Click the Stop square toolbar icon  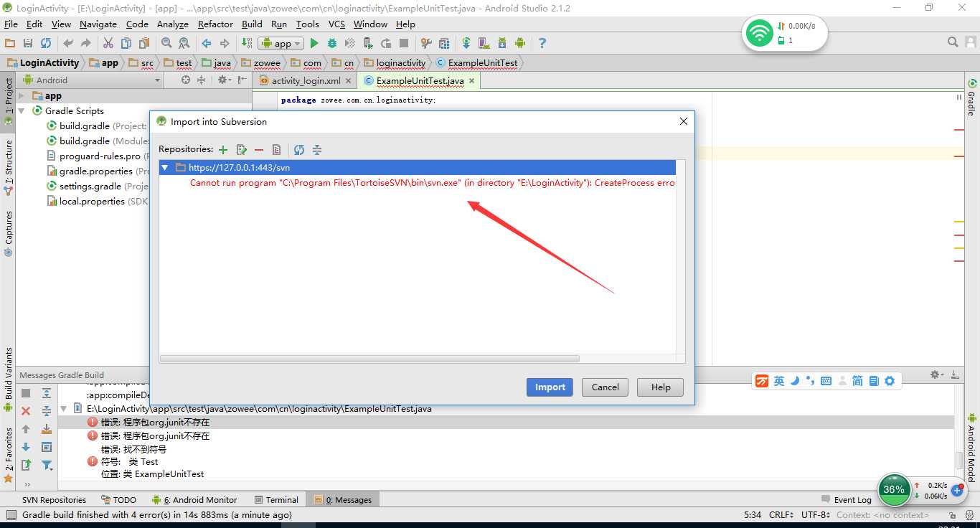(404, 43)
